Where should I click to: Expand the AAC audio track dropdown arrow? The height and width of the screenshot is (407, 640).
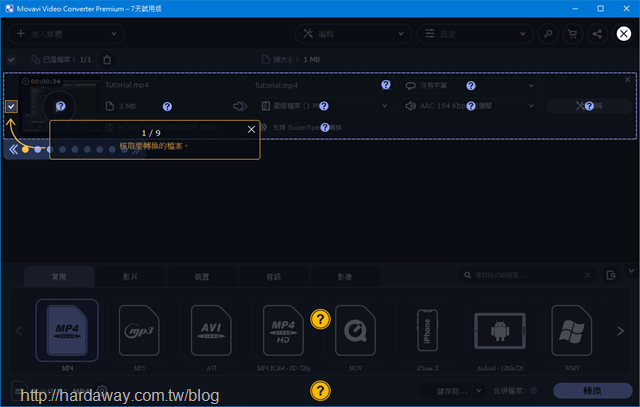pos(531,106)
